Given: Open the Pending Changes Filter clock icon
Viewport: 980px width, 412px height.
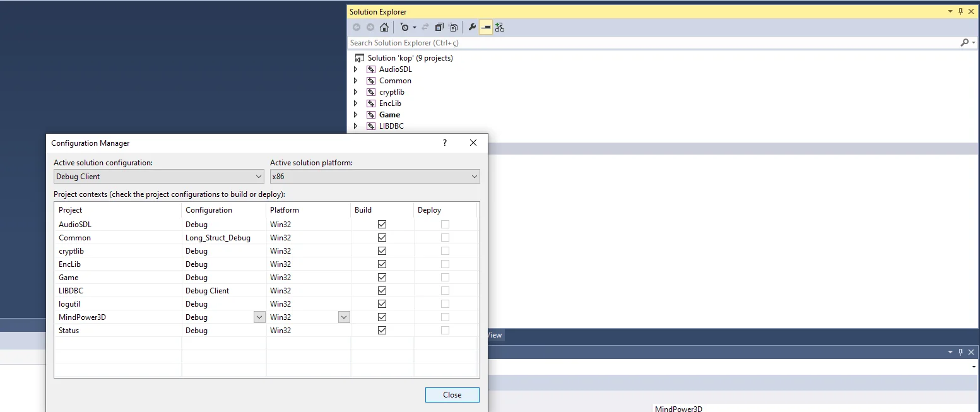Looking at the screenshot, I should pyautogui.click(x=404, y=27).
